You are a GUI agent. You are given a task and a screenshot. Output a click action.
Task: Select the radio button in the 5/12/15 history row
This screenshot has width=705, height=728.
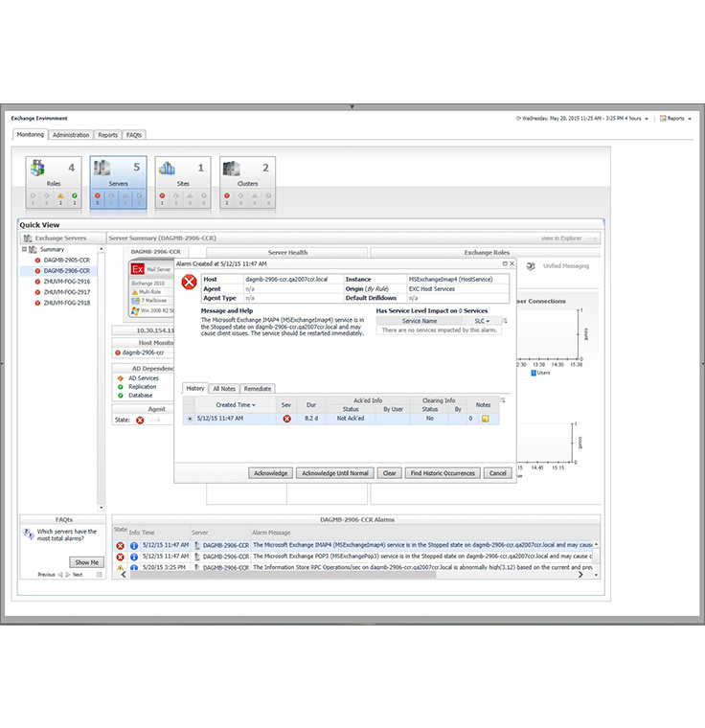click(x=190, y=419)
